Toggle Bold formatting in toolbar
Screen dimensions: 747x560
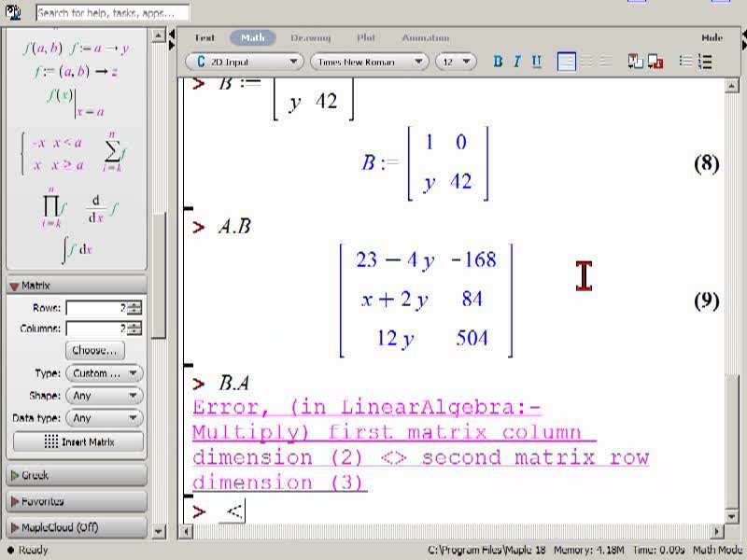pos(498,62)
